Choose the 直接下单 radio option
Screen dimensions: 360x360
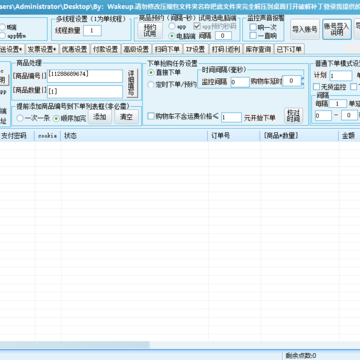pyautogui.click(x=151, y=72)
